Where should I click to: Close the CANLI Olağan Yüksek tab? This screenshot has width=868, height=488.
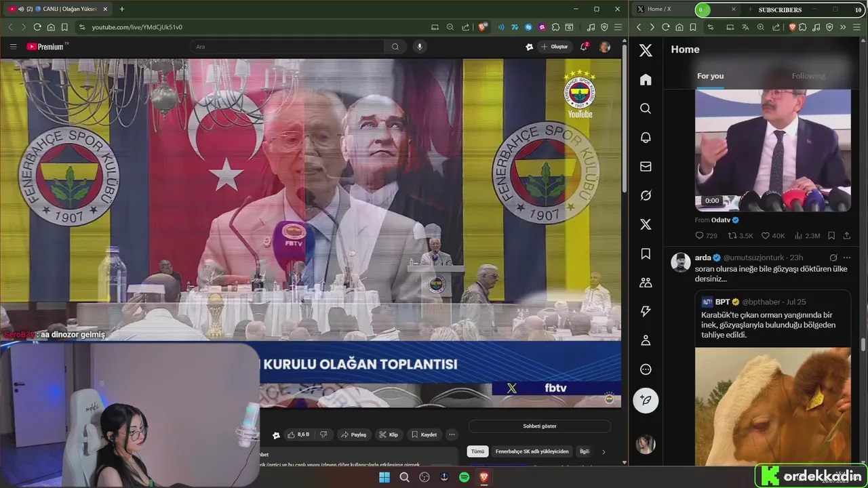[x=106, y=9]
